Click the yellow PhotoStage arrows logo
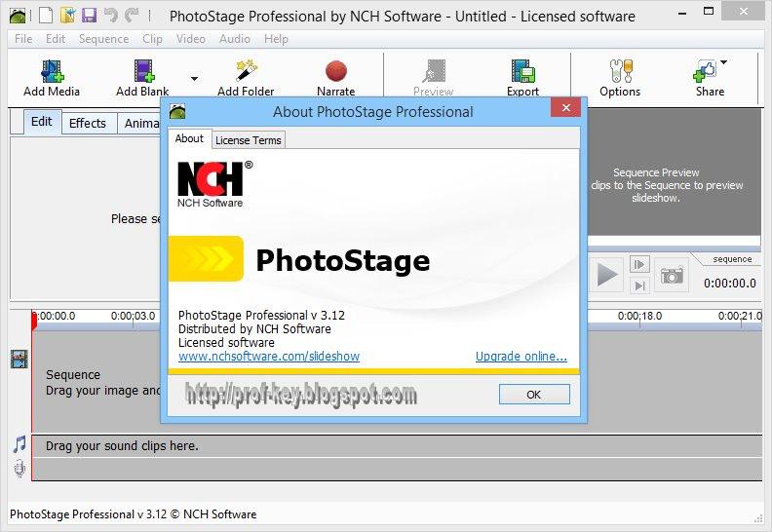This screenshot has height=532, width=772. coord(206,259)
